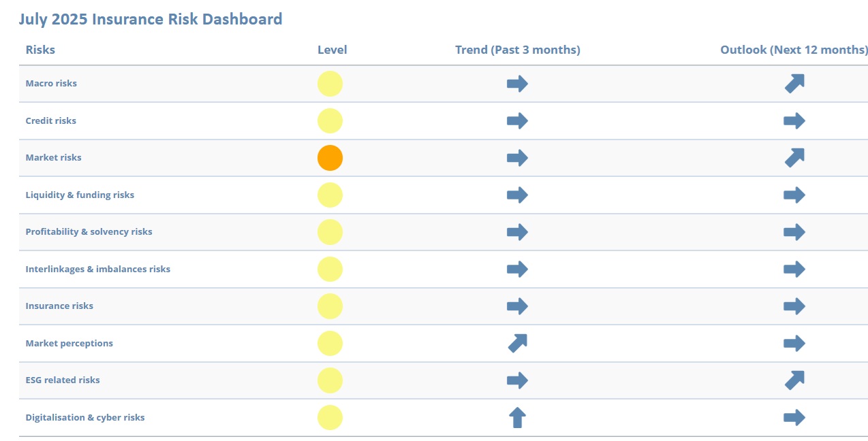Click the Trend (Past 3 months) header
The image size is (868, 441).
pos(518,50)
